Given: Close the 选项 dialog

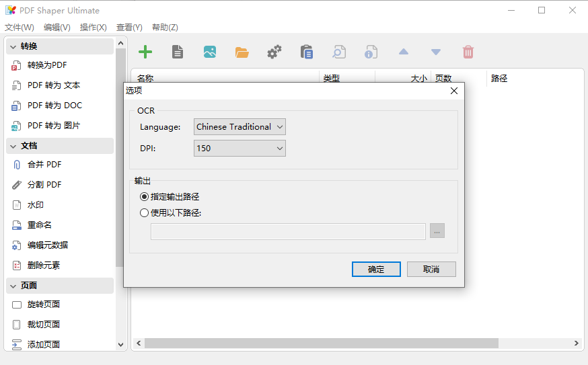Looking at the screenshot, I should coord(454,91).
